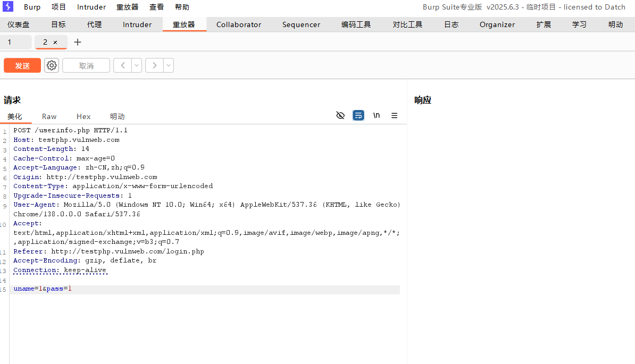This screenshot has height=364, width=635.
Task: Open the 帮助 menu
Action: [x=182, y=7]
